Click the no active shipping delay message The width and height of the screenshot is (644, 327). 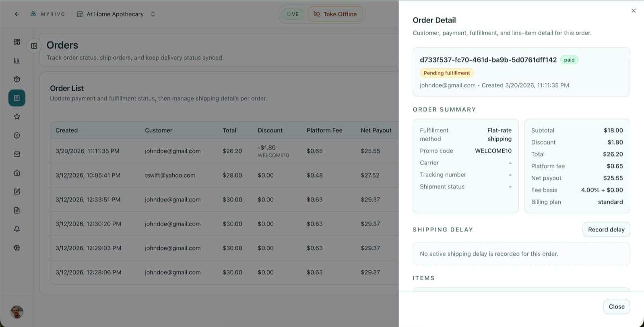(489, 254)
